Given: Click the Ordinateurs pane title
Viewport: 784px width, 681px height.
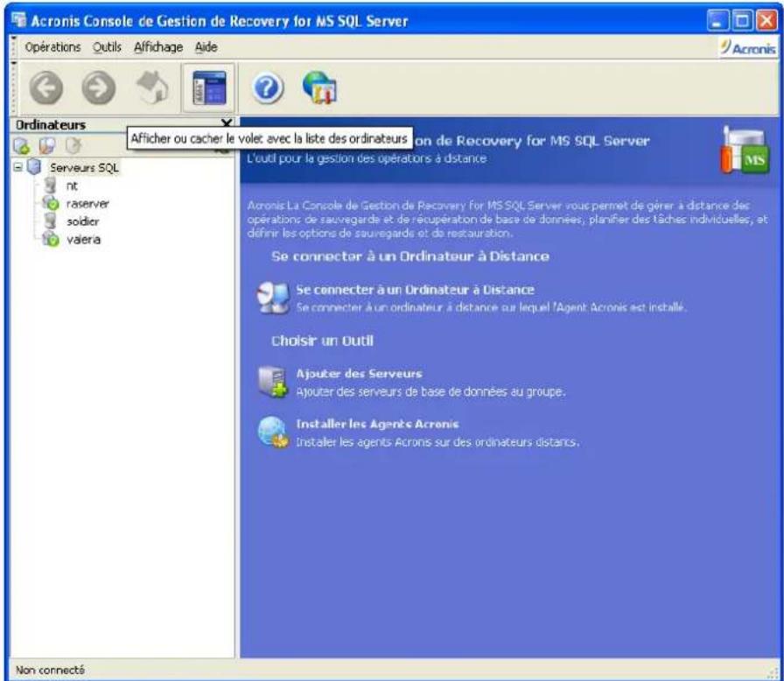Looking at the screenshot, I should 51,124.
